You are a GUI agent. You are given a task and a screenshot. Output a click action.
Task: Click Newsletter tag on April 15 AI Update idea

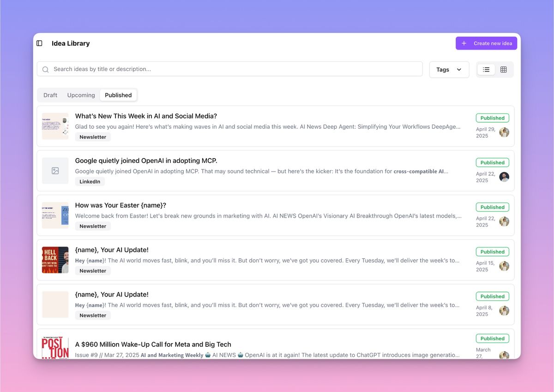tap(93, 271)
